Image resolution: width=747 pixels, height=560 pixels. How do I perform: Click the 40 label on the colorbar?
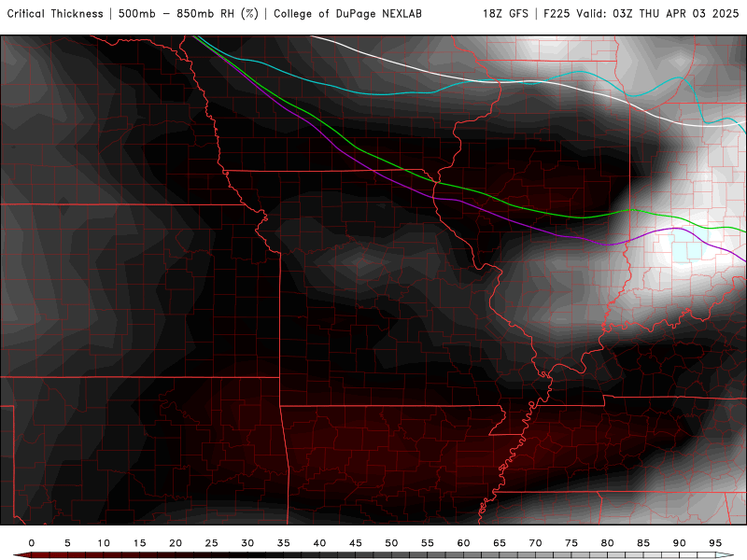[319, 543]
